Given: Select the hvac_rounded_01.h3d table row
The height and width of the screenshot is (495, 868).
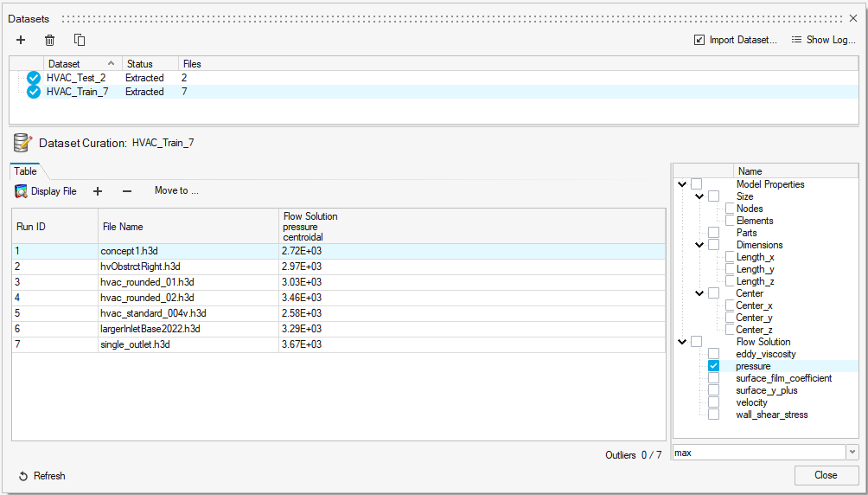Looking at the screenshot, I should point(147,282).
